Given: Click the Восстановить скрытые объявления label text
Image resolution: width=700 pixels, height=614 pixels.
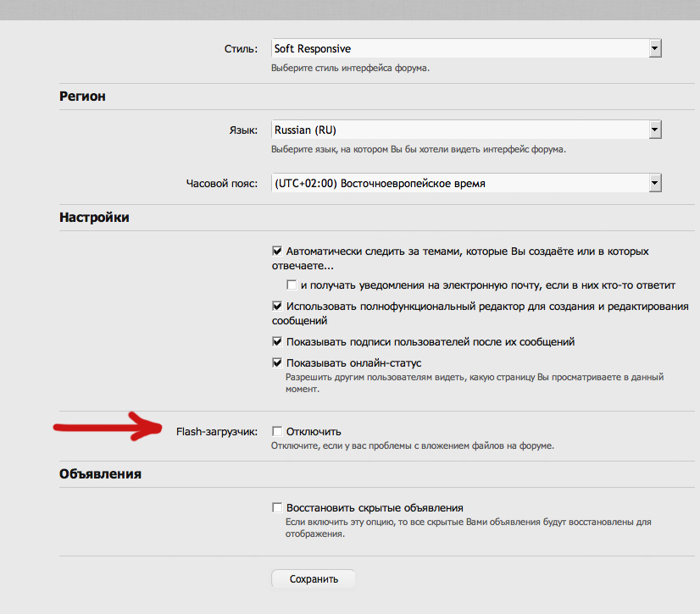Looking at the screenshot, I should pos(375,507).
